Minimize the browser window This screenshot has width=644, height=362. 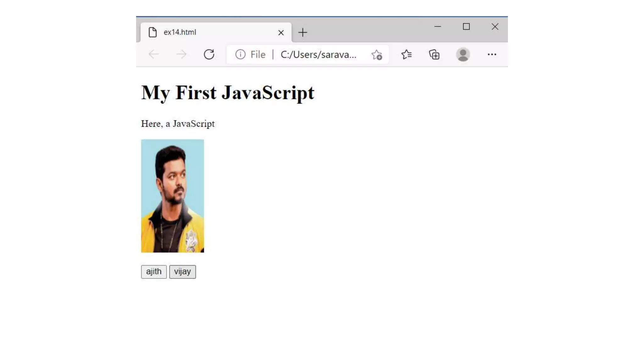click(x=437, y=27)
